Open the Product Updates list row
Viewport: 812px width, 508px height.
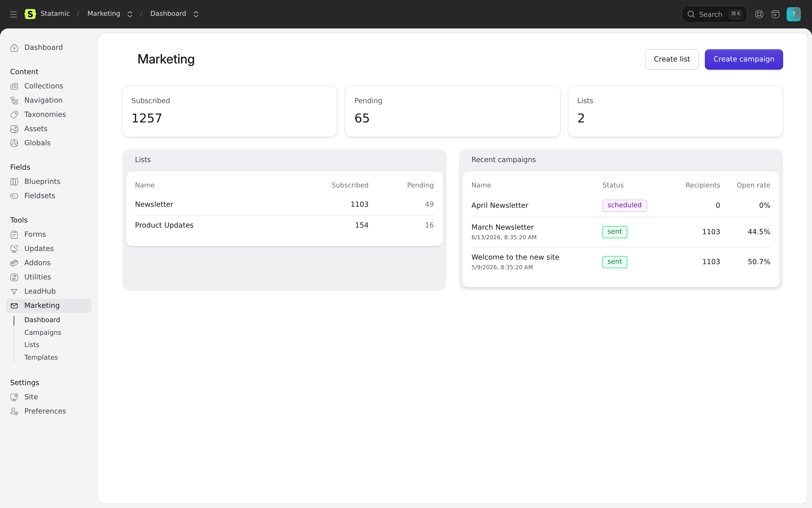point(284,225)
